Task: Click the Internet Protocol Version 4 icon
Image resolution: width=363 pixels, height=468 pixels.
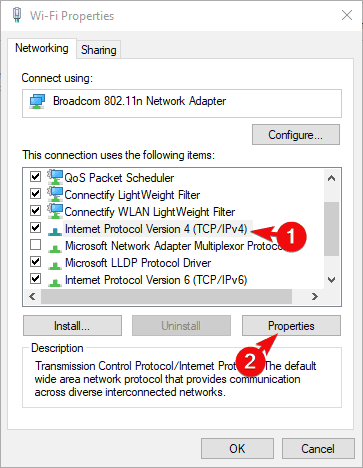Action: tap(55, 231)
